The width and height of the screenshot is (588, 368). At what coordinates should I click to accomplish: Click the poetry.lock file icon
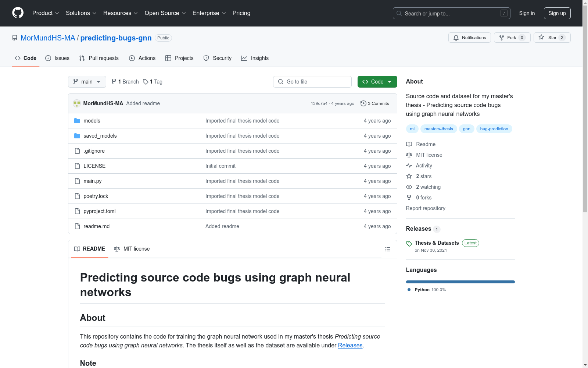77,196
